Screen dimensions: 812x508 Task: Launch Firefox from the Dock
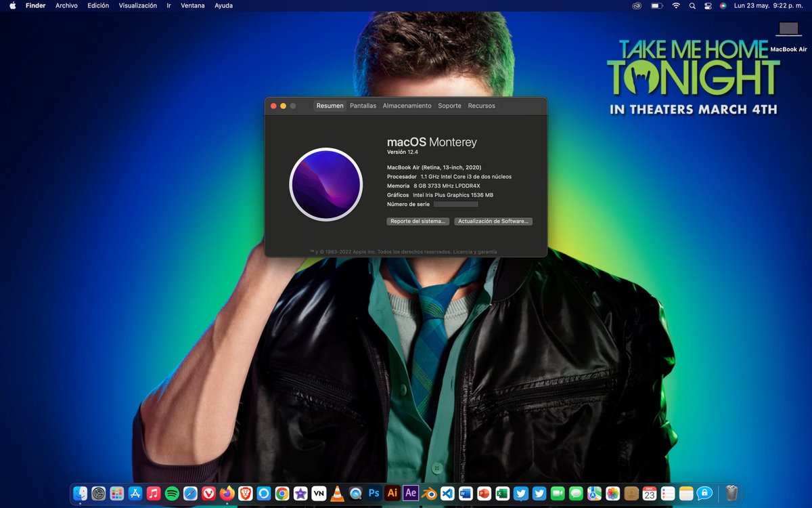tap(226, 492)
